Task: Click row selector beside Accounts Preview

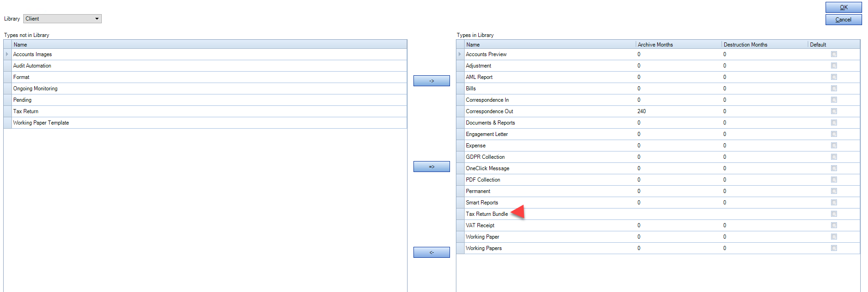Action: 460,54
